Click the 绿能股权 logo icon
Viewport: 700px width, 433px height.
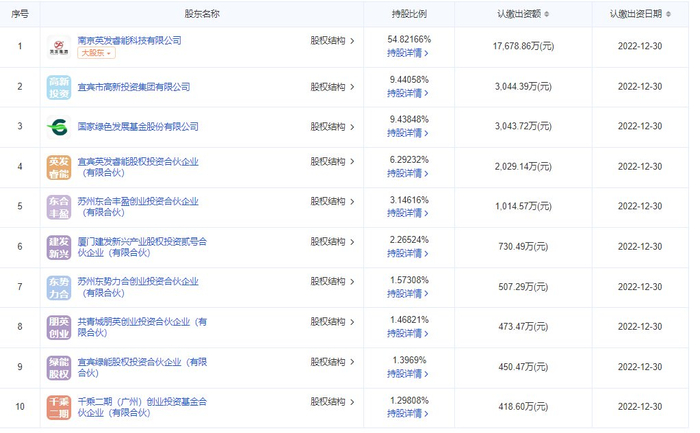point(58,367)
